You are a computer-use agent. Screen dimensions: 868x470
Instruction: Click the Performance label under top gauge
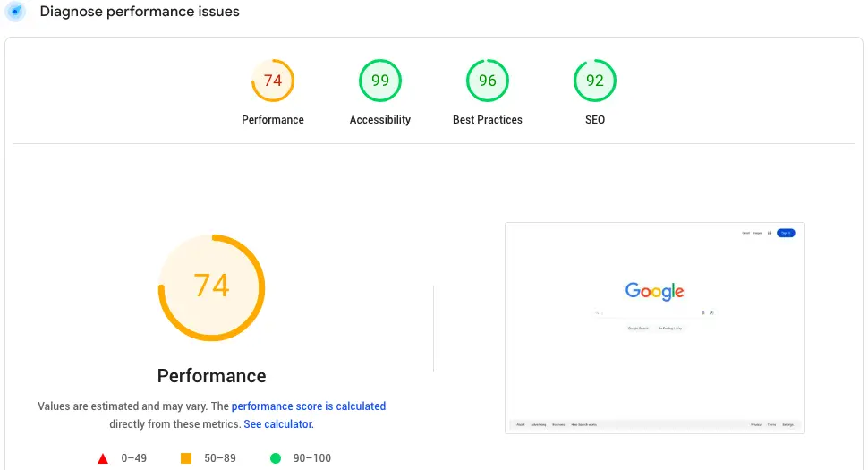pos(273,120)
